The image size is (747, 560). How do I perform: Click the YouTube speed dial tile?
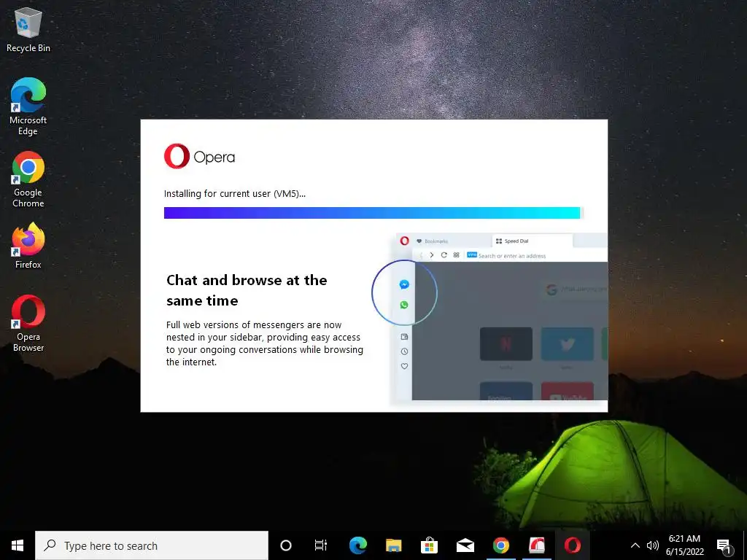point(568,391)
